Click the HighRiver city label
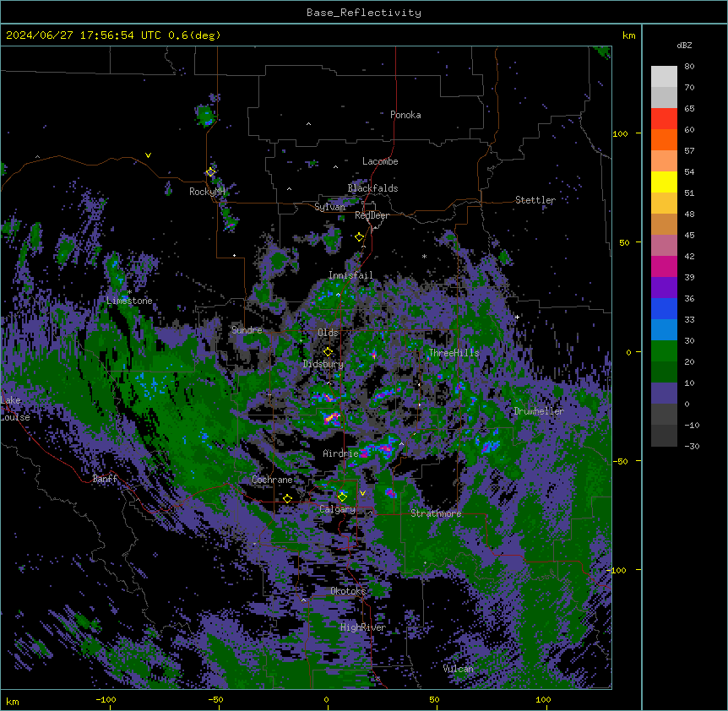728x711 pixels. coord(363,627)
